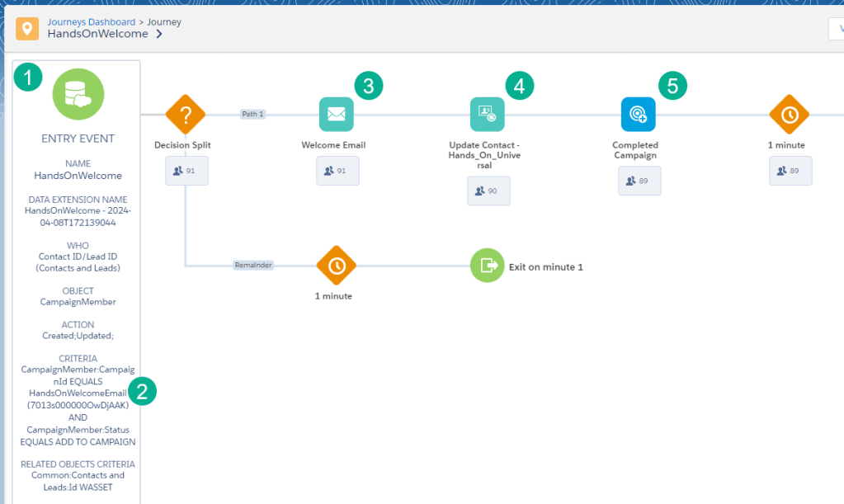Click the HandsOnWelcome journey title text
The height and width of the screenshot is (504, 844).
[x=97, y=35]
